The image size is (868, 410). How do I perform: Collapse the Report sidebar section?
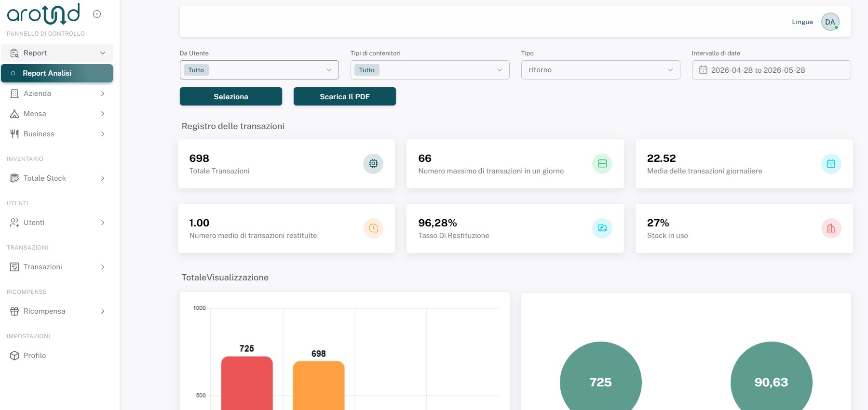click(x=57, y=53)
